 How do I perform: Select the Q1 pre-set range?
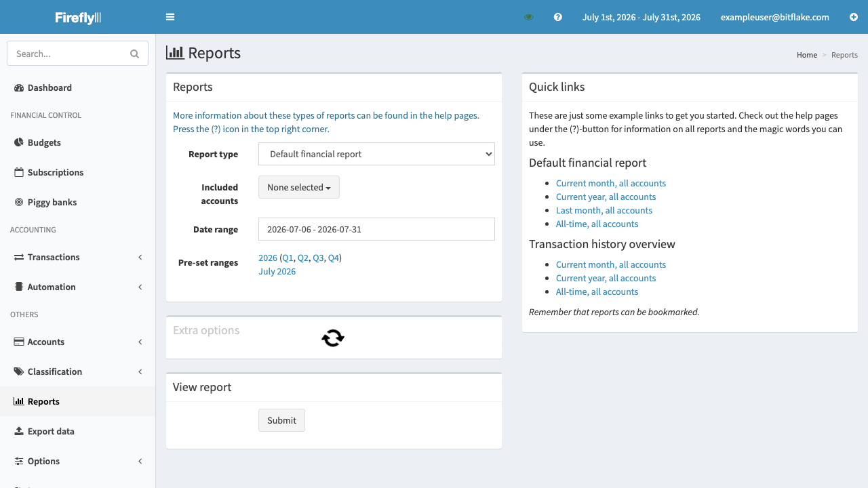pos(288,258)
